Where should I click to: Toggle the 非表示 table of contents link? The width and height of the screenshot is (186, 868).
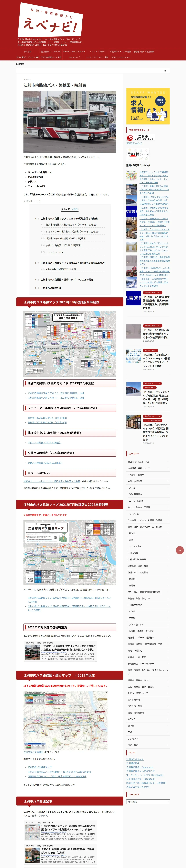(x=74, y=209)
